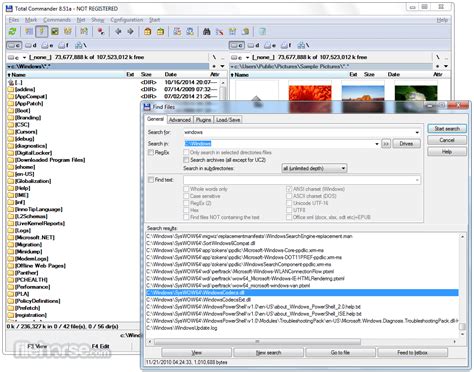
Task: Open the Commands menu
Action: point(57,20)
